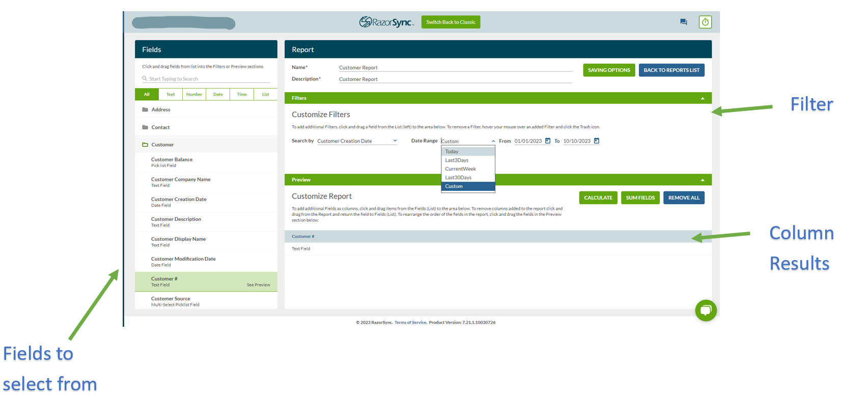868x397 pixels.
Task: Click the RazorSync logo
Action: [386, 22]
